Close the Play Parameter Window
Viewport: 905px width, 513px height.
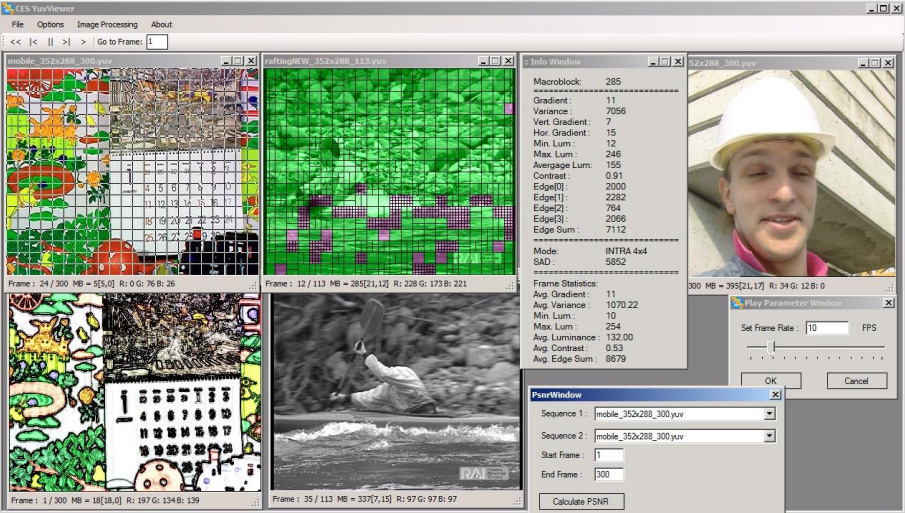pos(889,303)
